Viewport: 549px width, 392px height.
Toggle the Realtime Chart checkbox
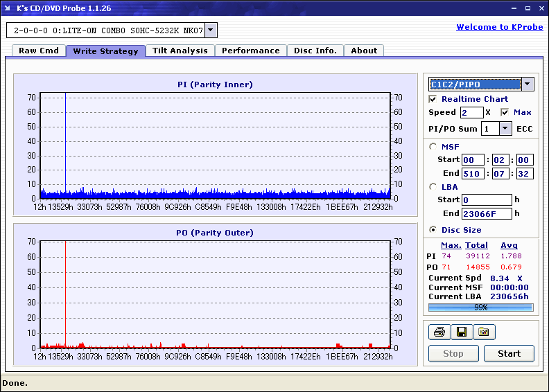[x=433, y=99]
